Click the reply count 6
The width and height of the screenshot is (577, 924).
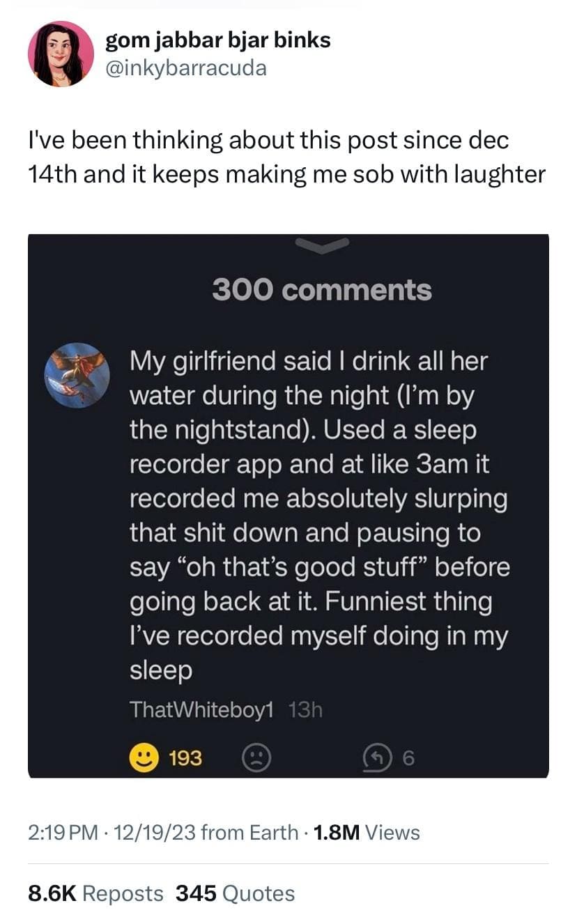point(409,757)
